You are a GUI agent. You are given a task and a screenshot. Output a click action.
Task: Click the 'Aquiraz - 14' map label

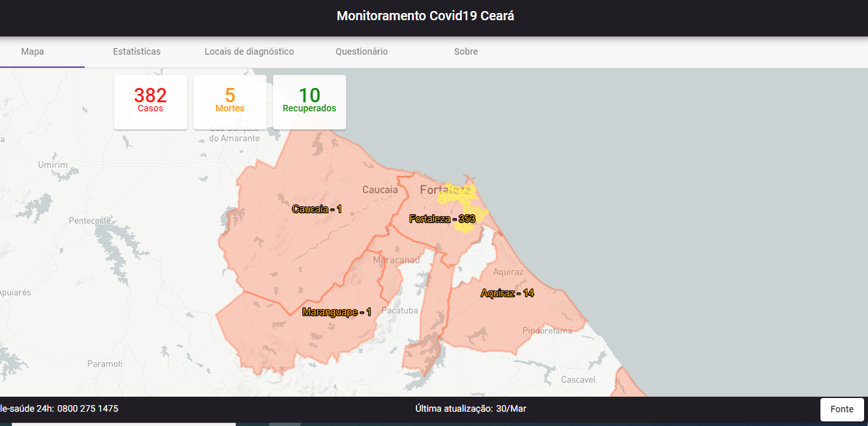(x=507, y=293)
